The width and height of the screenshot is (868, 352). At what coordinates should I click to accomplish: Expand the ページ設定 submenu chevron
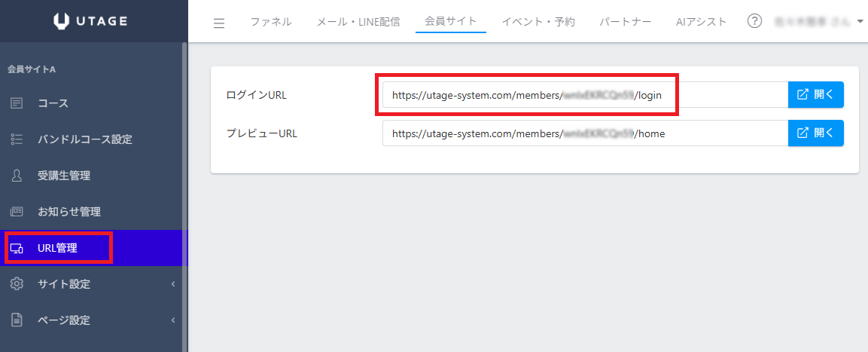(173, 320)
